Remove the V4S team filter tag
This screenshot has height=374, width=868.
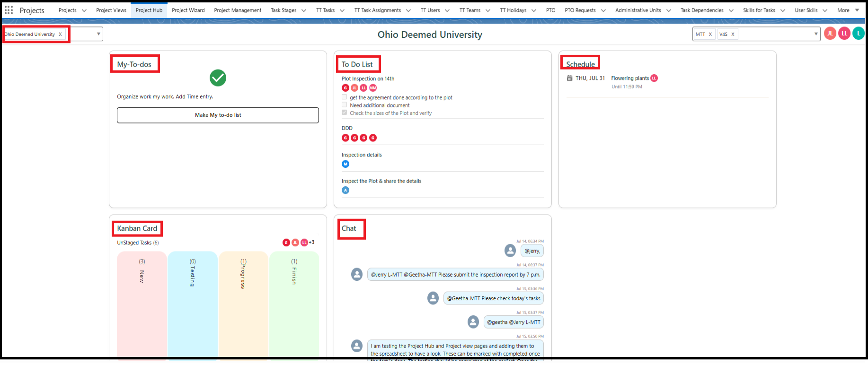pos(733,34)
